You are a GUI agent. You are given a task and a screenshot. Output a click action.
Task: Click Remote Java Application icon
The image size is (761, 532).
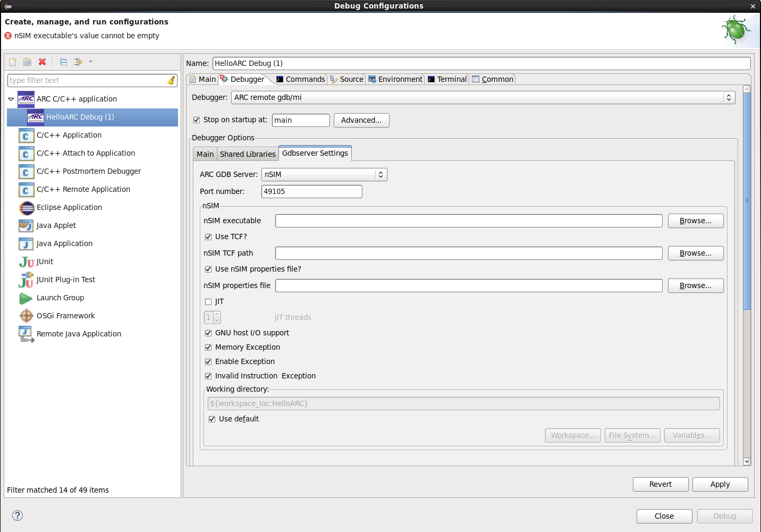[x=26, y=334]
